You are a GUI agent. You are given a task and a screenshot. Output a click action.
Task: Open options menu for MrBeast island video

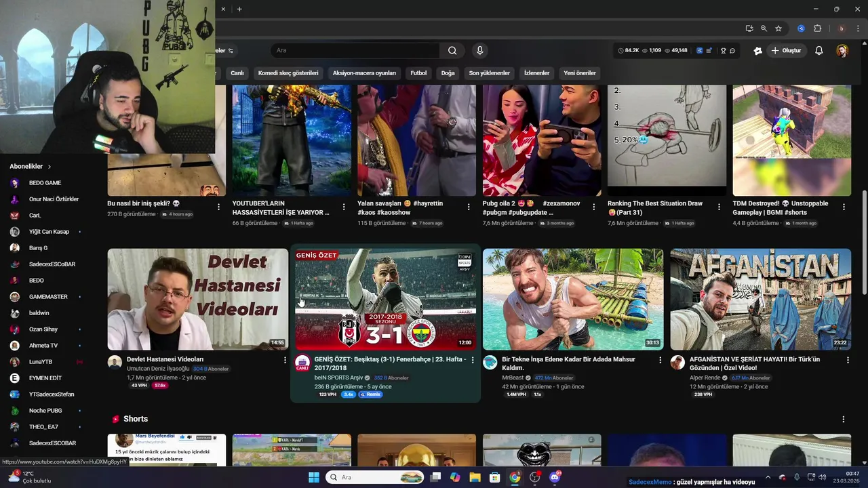660,360
